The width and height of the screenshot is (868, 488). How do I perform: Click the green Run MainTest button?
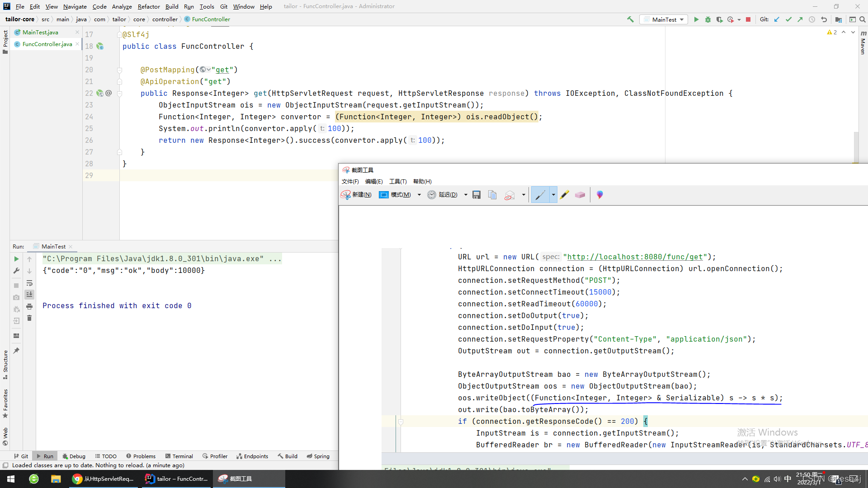click(696, 19)
